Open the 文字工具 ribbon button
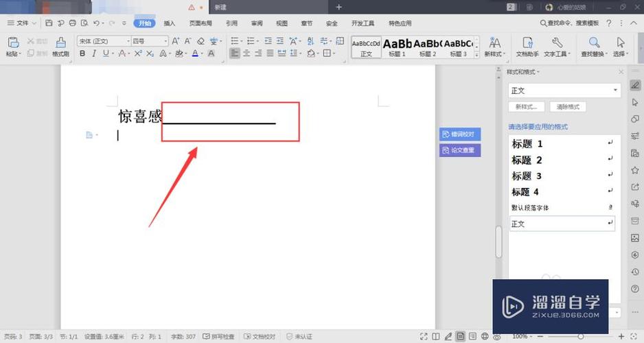Image resolution: width=644 pixels, height=343 pixels. 557,47
